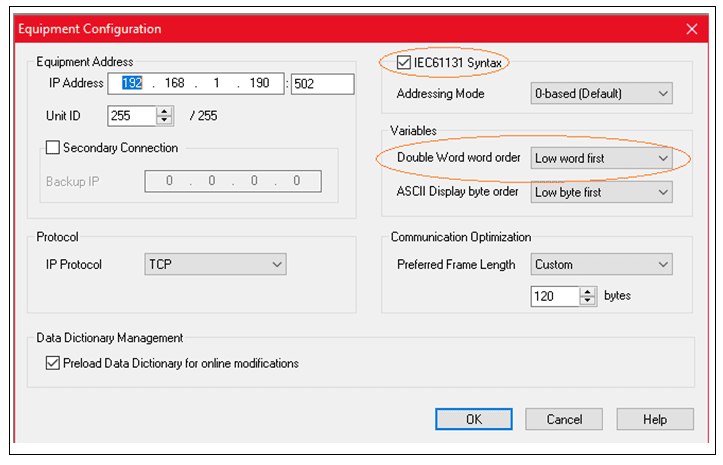The image size is (723, 465).
Task: Click the frame length field showing 120
Action: (556, 296)
